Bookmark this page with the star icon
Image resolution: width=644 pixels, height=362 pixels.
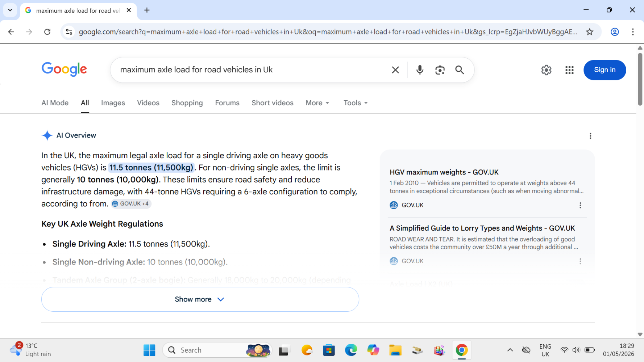(590, 32)
